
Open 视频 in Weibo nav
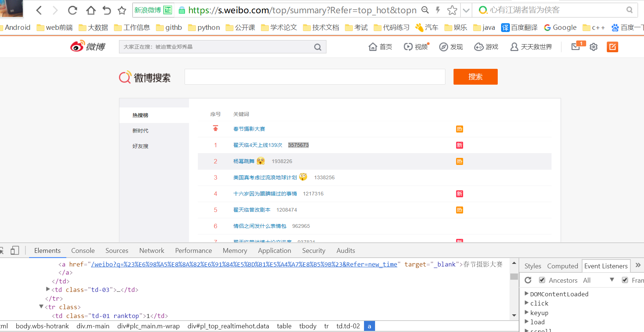(416, 47)
